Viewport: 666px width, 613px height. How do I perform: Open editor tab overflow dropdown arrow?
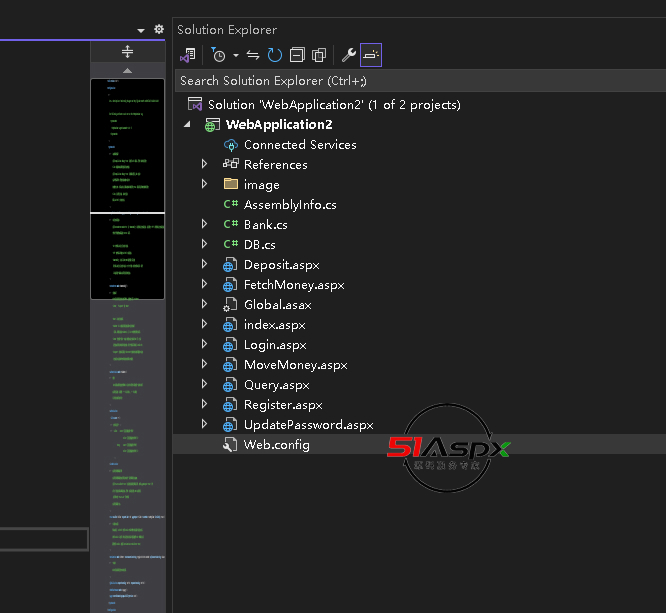[141, 30]
